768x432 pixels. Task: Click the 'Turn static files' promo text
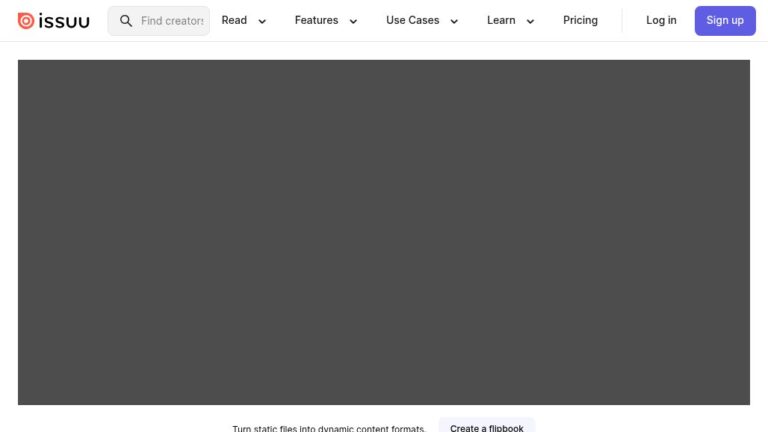(x=329, y=428)
